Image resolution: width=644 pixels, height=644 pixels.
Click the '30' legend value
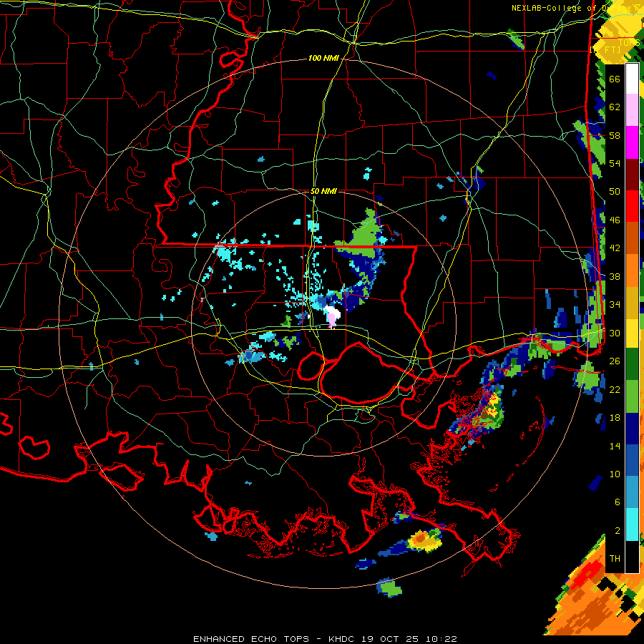click(x=615, y=333)
